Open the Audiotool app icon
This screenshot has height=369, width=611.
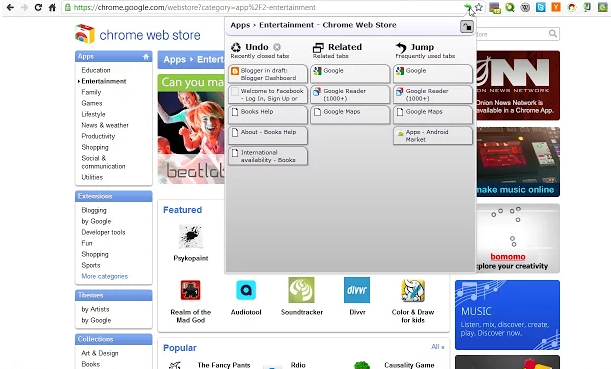click(246, 290)
